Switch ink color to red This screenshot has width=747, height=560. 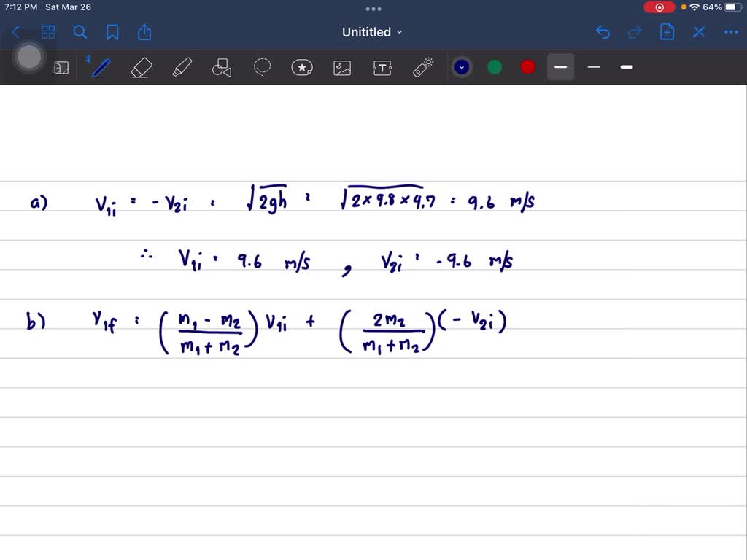527,66
